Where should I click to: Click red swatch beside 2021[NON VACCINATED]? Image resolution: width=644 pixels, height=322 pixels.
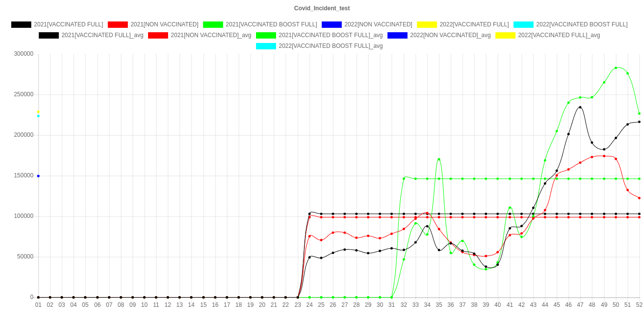tap(117, 24)
